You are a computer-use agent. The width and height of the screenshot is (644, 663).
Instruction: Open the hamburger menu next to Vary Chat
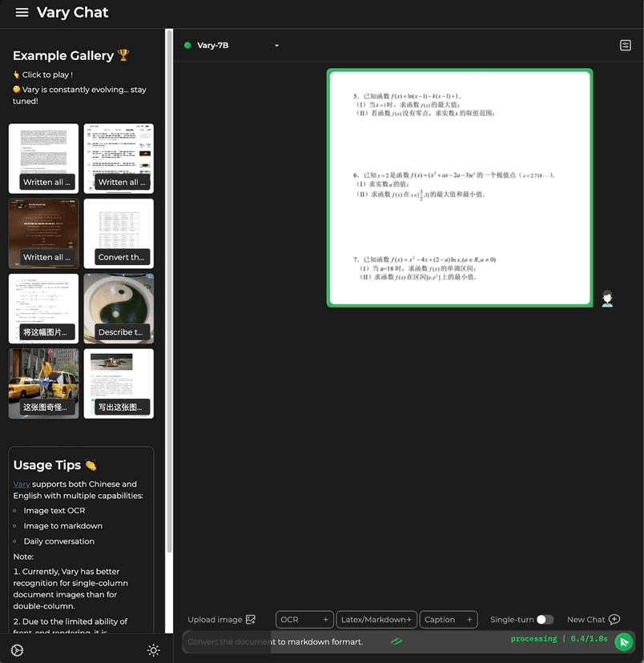click(x=22, y=13)
